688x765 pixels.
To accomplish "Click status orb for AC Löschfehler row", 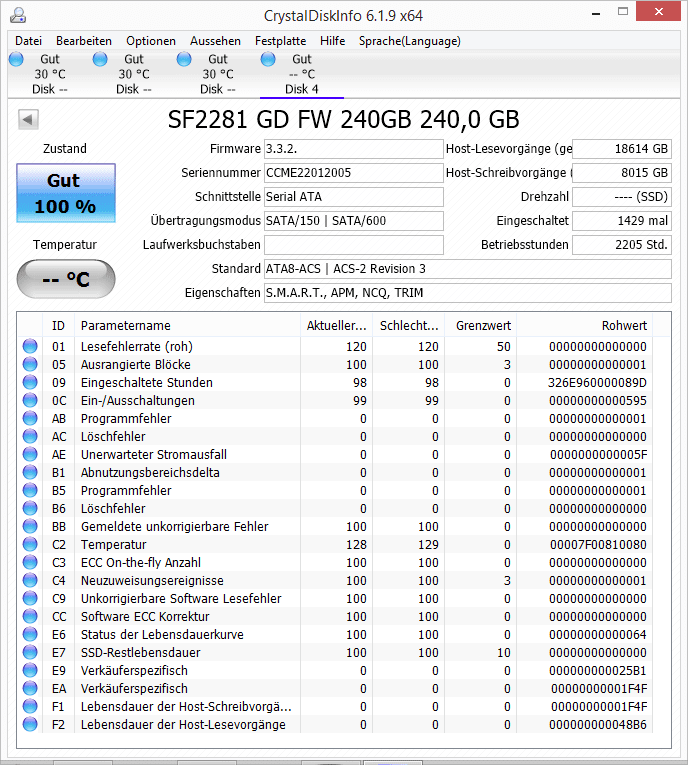I will point(30,436).
